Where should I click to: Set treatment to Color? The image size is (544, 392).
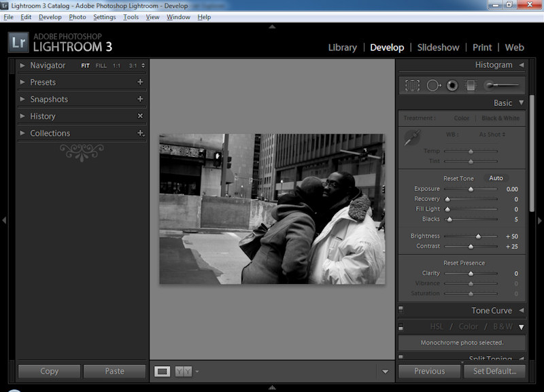pos(462,118)
